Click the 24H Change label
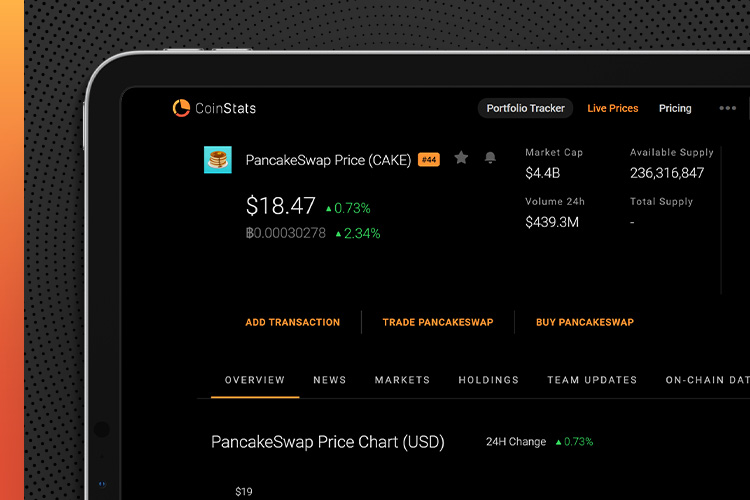750x500 pixels. coord(516,442)
